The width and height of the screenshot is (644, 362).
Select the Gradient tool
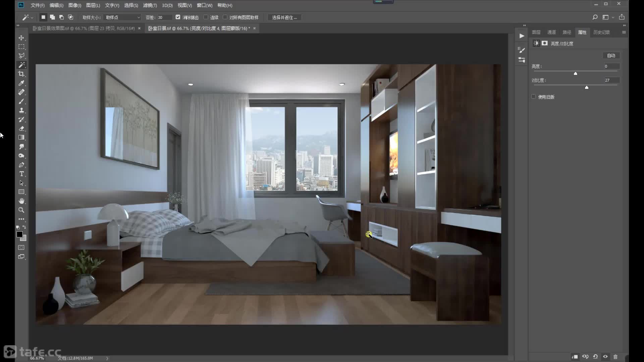pos(21,137)
